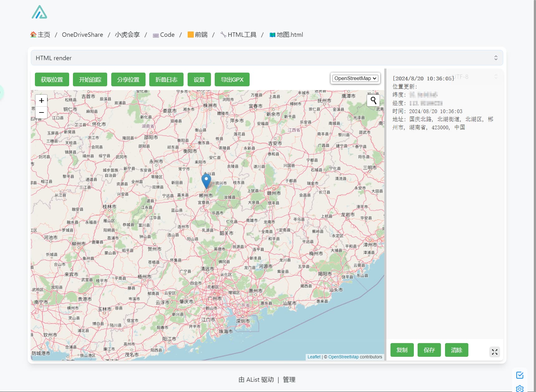Click the 获取位置 button
The image size is (536, 392).
click(x=52, y=79)
